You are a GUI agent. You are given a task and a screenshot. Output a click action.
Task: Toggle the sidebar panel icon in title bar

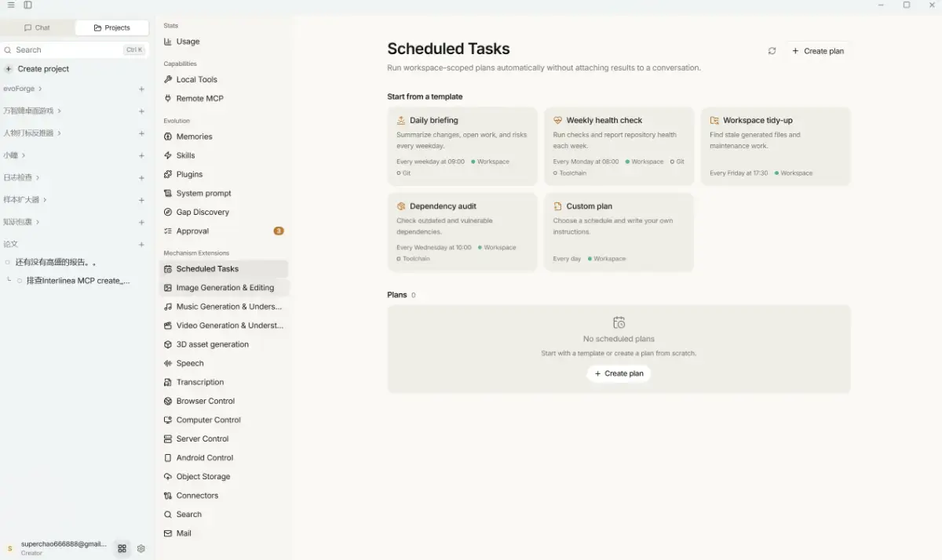[x=28, y=5]
